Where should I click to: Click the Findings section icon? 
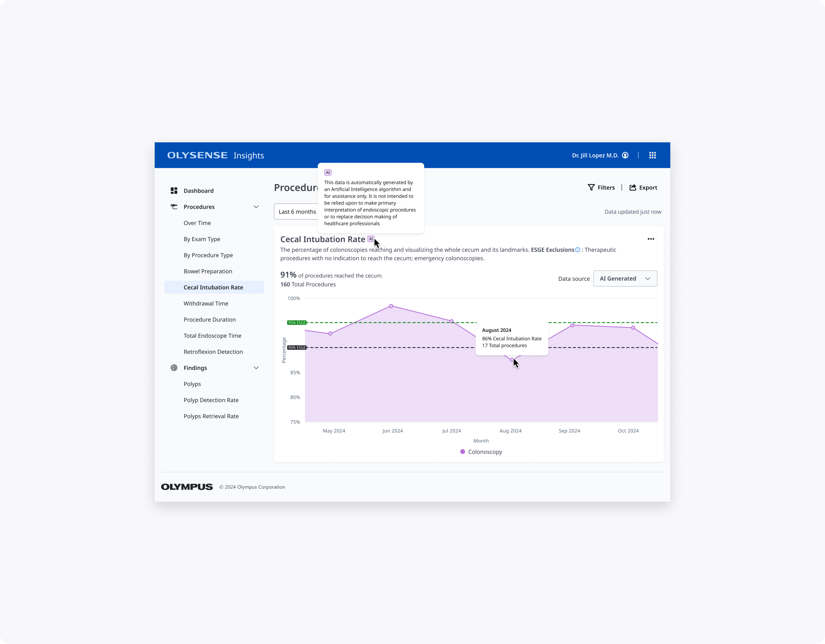[174, 368]
